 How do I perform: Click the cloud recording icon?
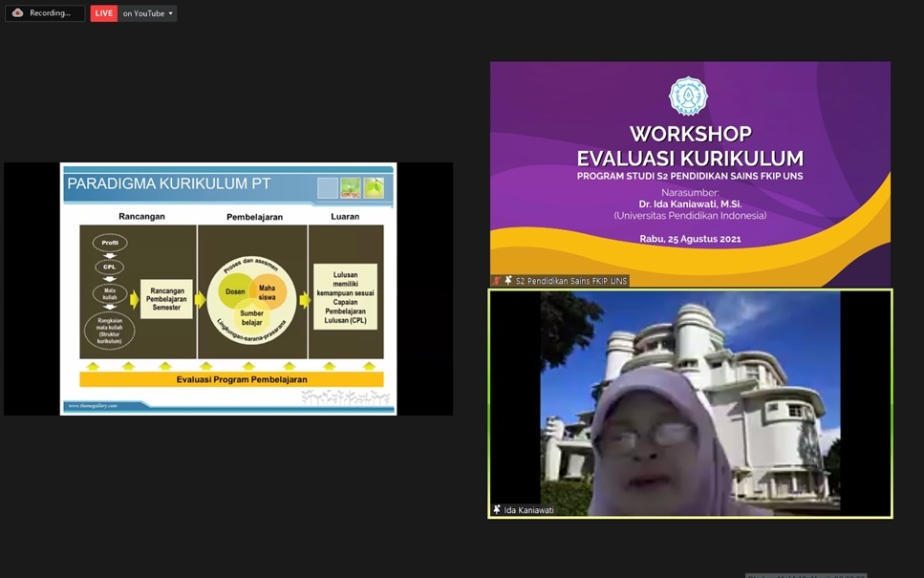[x=17, y=13]
